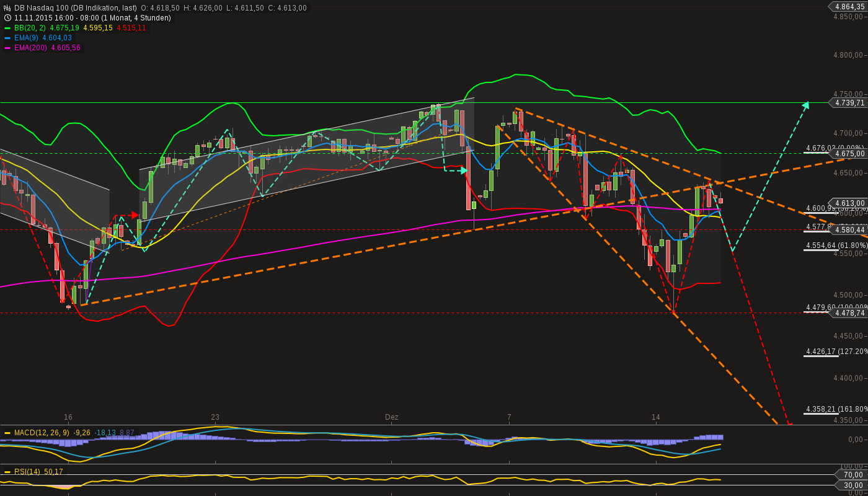This screenshot has height=496, width=868.
Task: Click the RSI value 50,17
Action: point(53,472)
